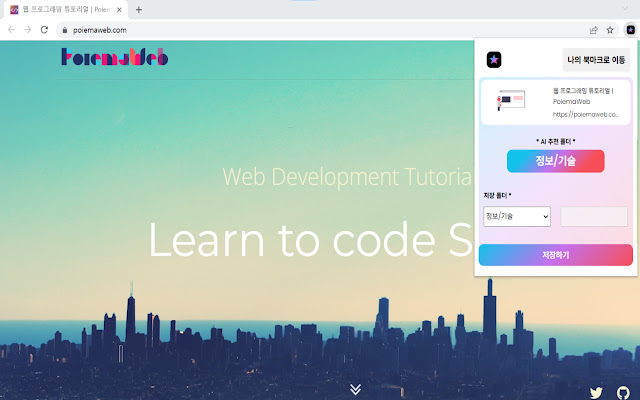Open the 저장 폴더 dropdown
Screen dimensions: 640x400
(x=517, y=216)
